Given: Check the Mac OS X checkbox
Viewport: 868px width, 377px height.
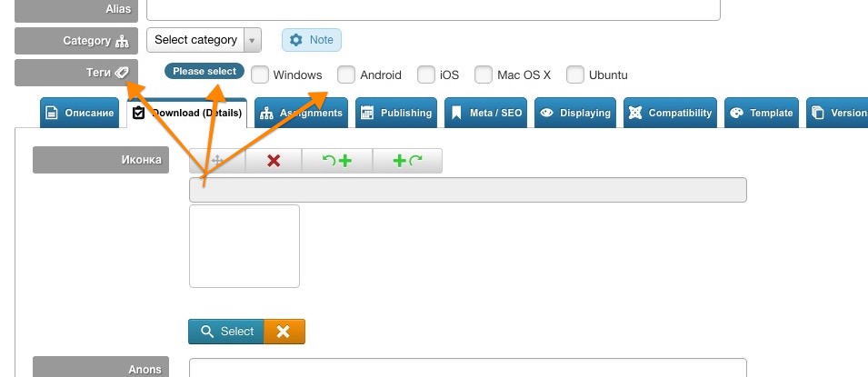Looking at the screenshot, I should pos(484,74).
